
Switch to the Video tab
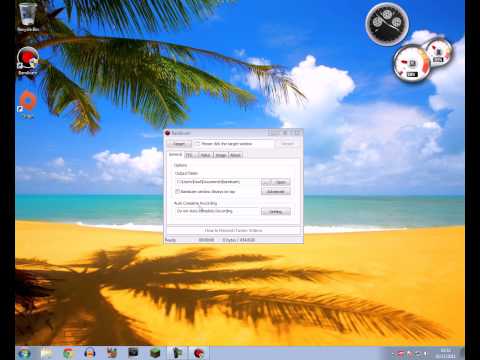(205, 155)
